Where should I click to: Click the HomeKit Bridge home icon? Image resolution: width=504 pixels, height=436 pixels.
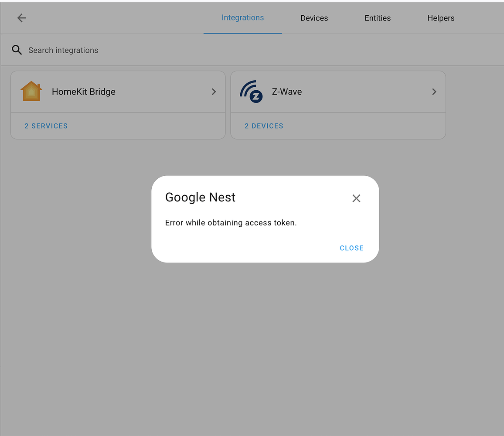(x=31, y=91)
